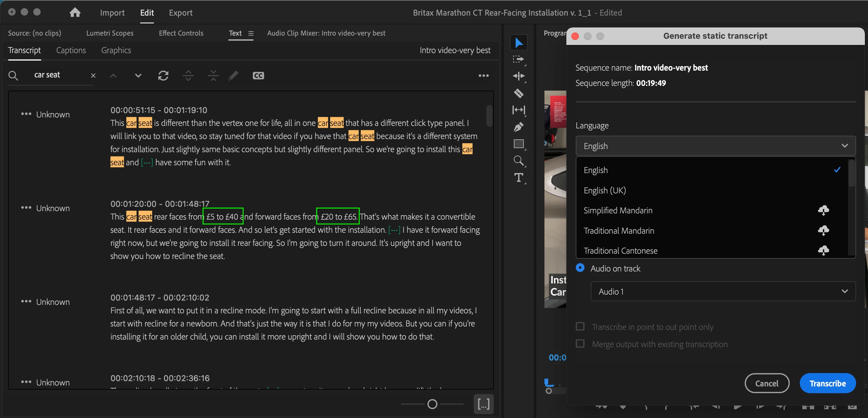This screenshot has width=868, height=418.
Task: Click the Transcribe button
Action: [827, 383]
